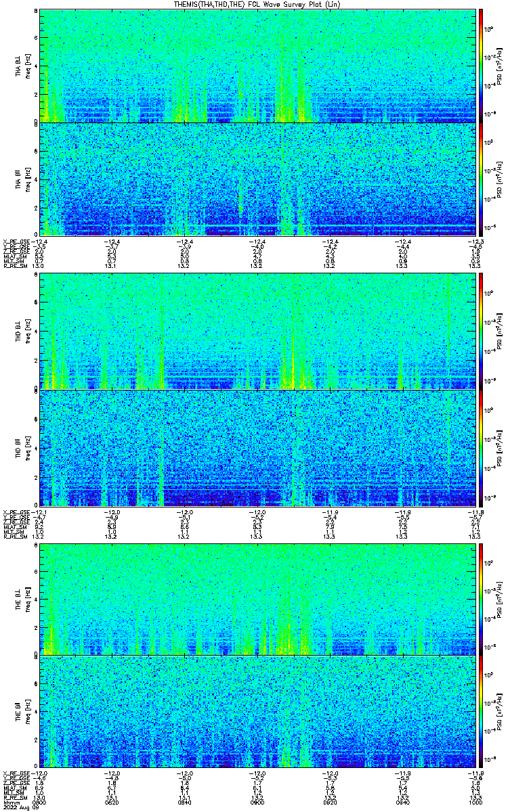Select the THE B-perpendicular spectrogram panel
The image size is (508, 812).
point(259,600)
